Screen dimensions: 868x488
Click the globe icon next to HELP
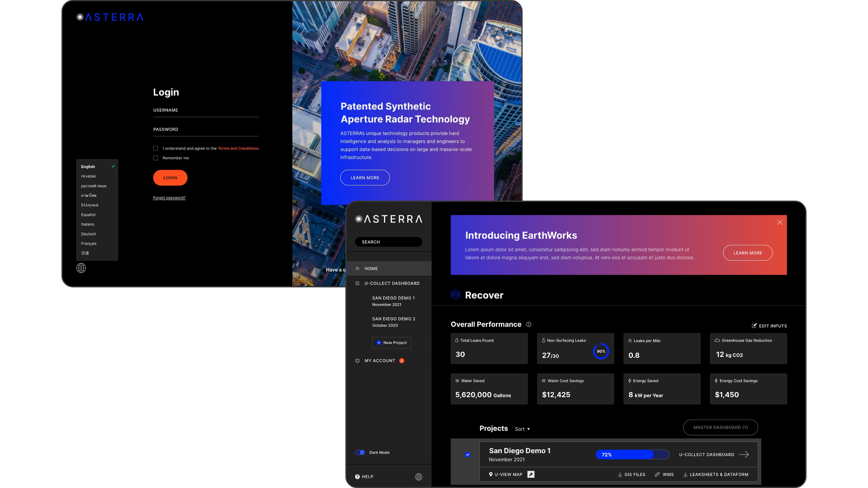click(x=418, y=477)
